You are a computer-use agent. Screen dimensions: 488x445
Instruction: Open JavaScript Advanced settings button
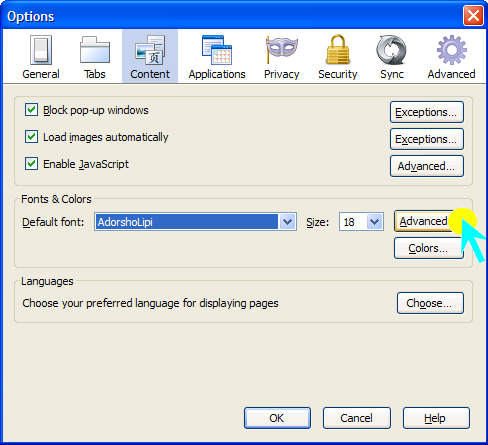(427, 166)
